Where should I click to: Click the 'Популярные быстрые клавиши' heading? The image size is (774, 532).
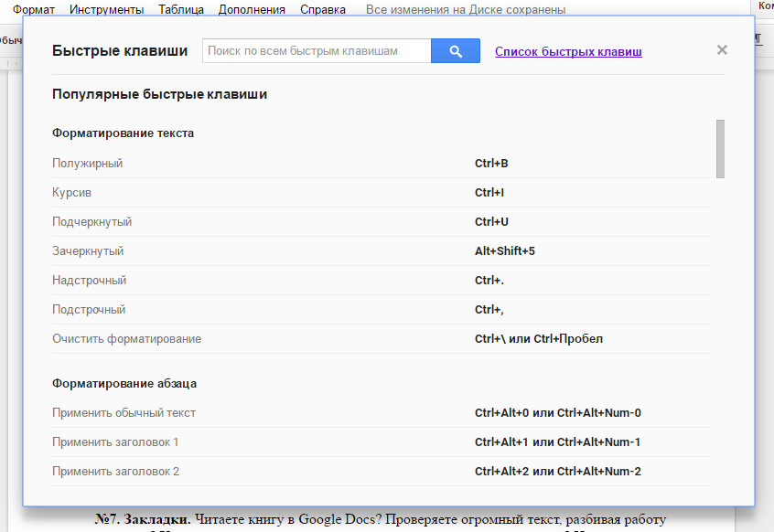pos(159,94)
